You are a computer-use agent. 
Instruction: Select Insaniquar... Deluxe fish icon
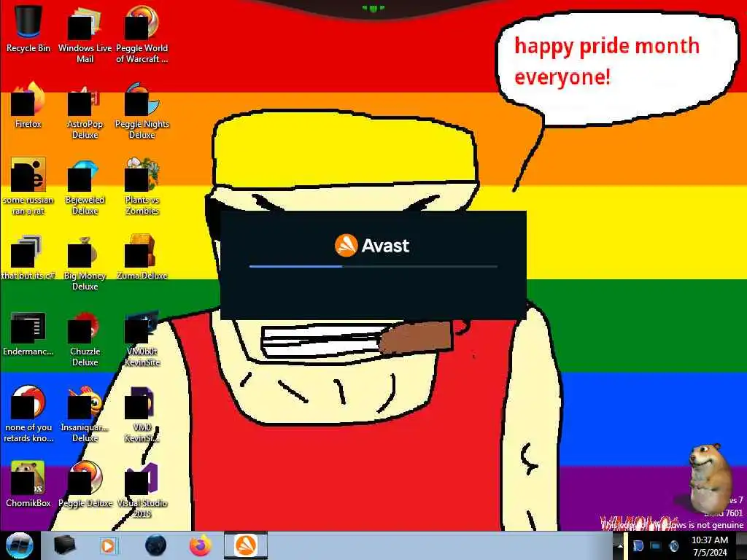(x=85, y=414)
